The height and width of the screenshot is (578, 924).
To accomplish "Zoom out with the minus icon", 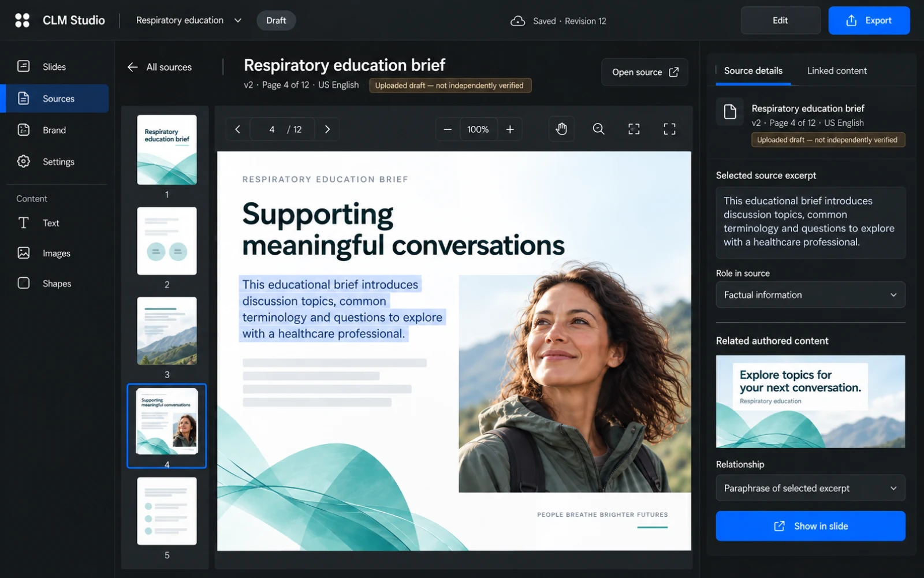I will click(x=448, y=129).
